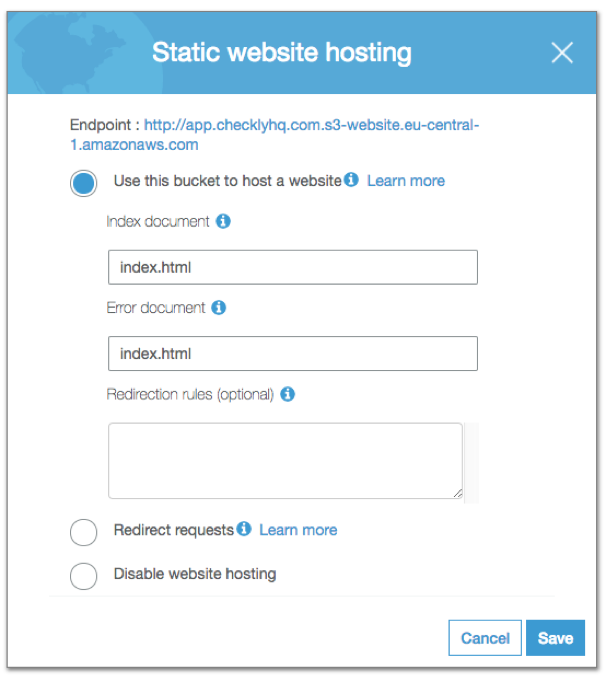Viewport: 606px width, 682px height.
Task: Click the Redirection rules scrollbar track
Action: (x=471, y=460)
